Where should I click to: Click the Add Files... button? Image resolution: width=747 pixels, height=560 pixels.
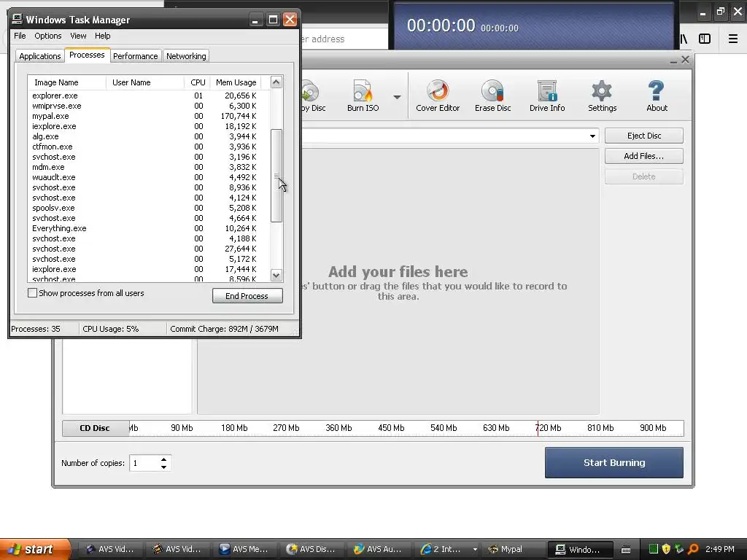(643, 156)
